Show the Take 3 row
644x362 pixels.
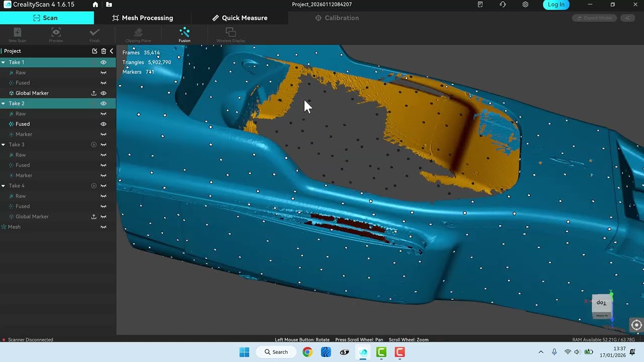coord(104,144)
